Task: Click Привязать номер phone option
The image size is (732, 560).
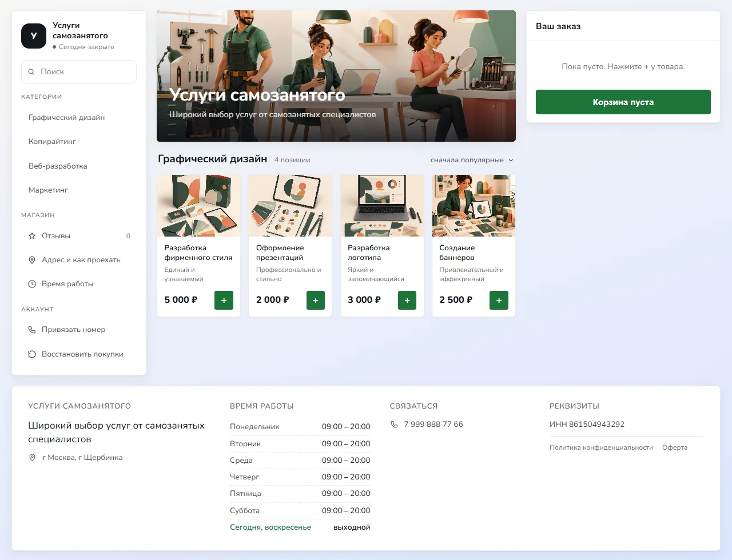Action: click(x=79, y=330)
